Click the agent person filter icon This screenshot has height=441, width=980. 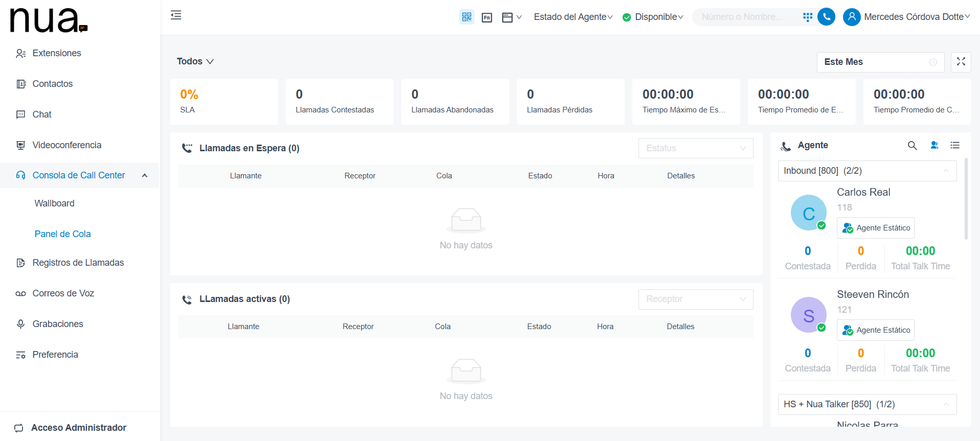pos(935,145)
